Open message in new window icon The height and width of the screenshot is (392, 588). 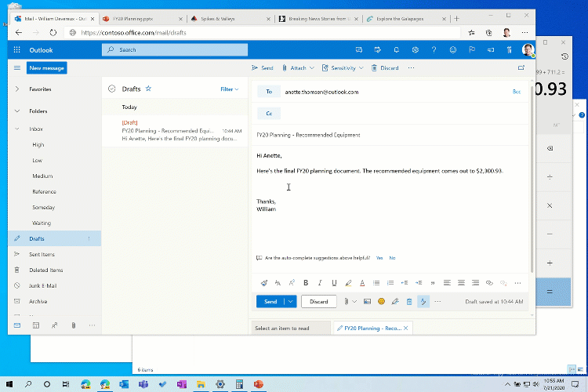click(521, 68)
